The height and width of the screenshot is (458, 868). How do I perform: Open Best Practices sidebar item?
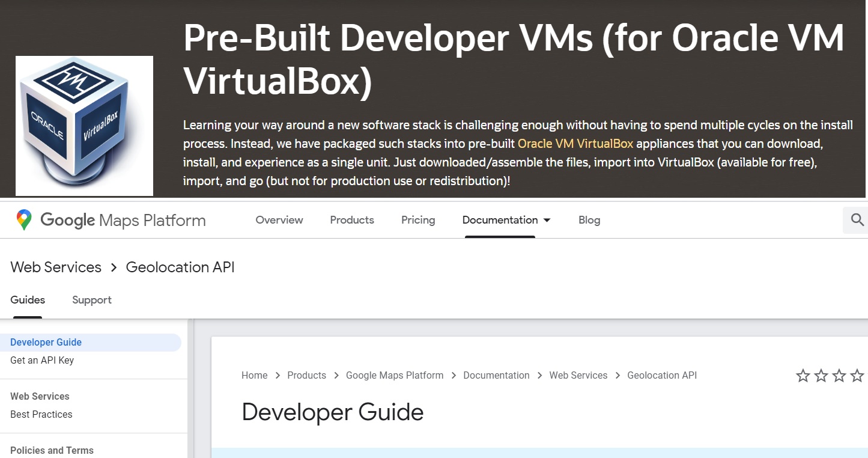41,415
